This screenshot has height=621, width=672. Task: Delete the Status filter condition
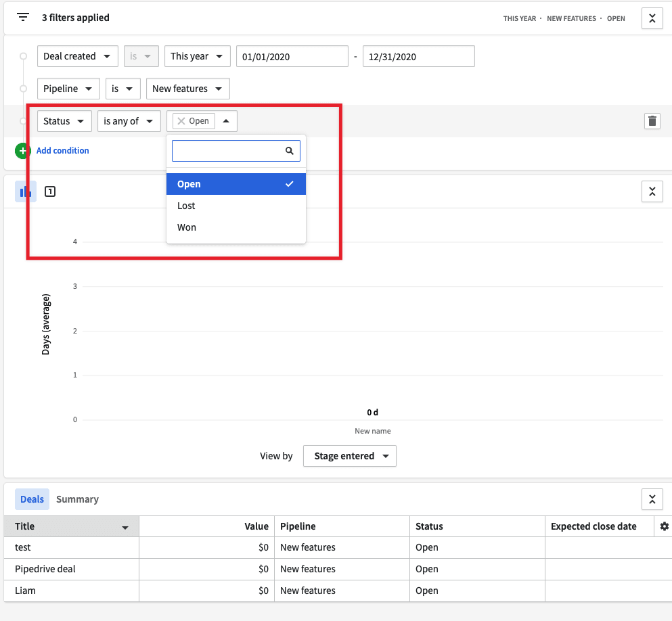652,121
